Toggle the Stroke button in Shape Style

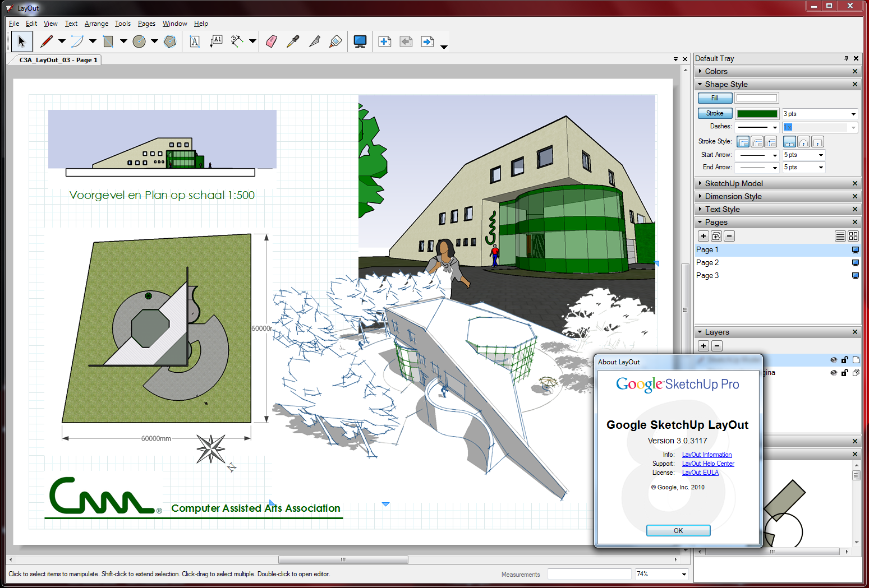click(715, 113)
